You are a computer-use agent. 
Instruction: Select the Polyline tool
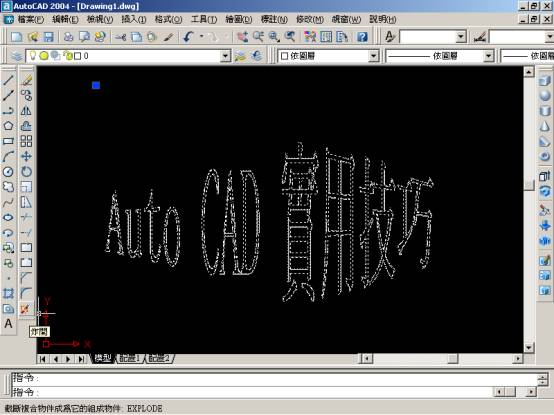[8, 111]
